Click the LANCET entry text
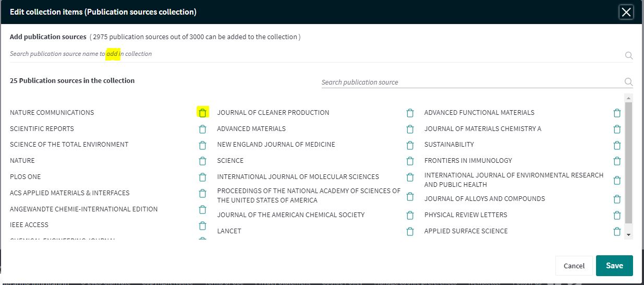Image resolution: width=644 pixels, height=285 pixels. (x=229, y=231)
